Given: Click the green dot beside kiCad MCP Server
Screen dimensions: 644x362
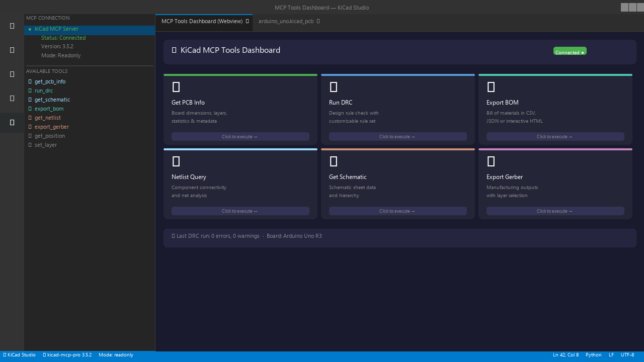Looking at the screenshot, I should pyautogui.click(x=30, y=29).
